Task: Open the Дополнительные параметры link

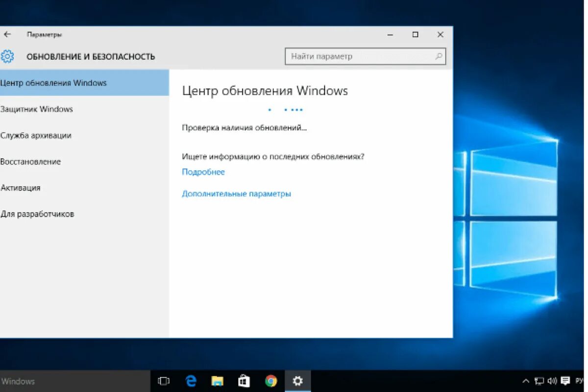Action: tap(237, 194)
